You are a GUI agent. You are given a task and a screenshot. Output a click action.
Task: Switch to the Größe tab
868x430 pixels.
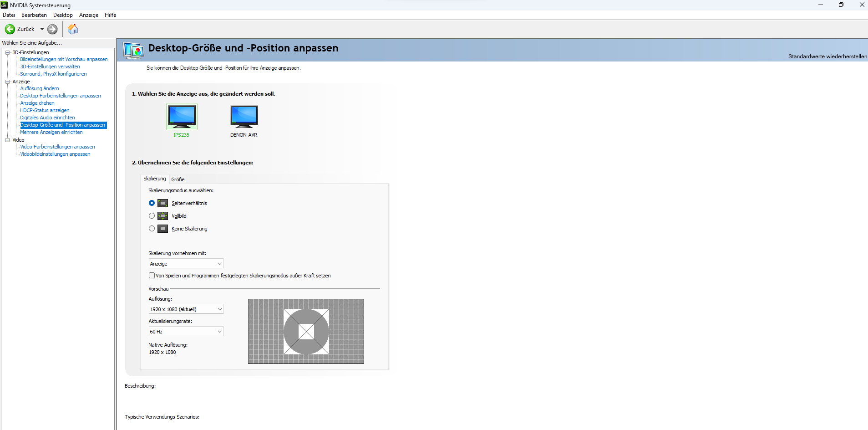[178, 179]
